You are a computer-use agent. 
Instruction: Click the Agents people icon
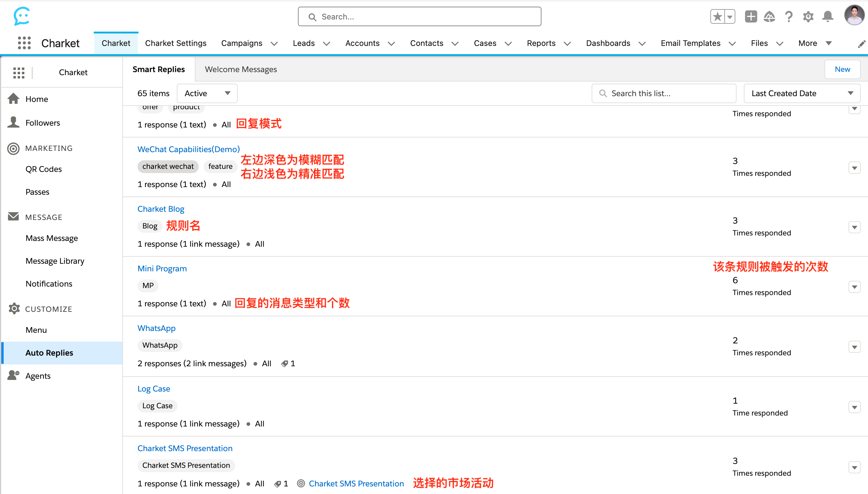(13, 375)
